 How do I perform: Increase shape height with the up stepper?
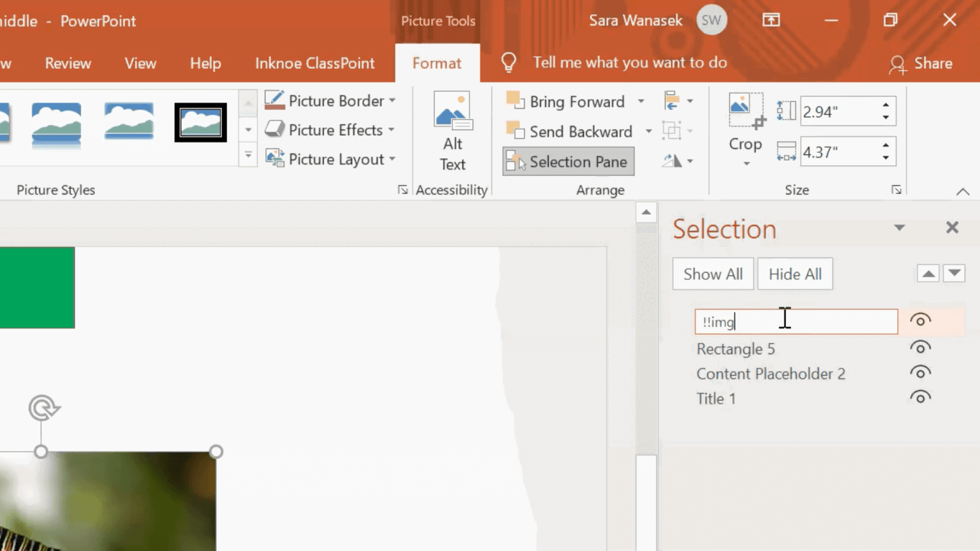886,106
